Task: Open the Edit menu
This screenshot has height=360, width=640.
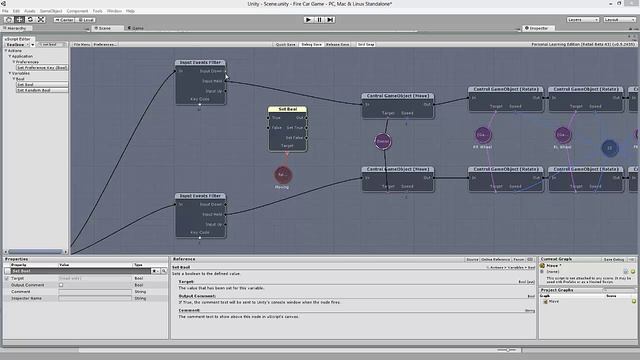Action: 16,11
